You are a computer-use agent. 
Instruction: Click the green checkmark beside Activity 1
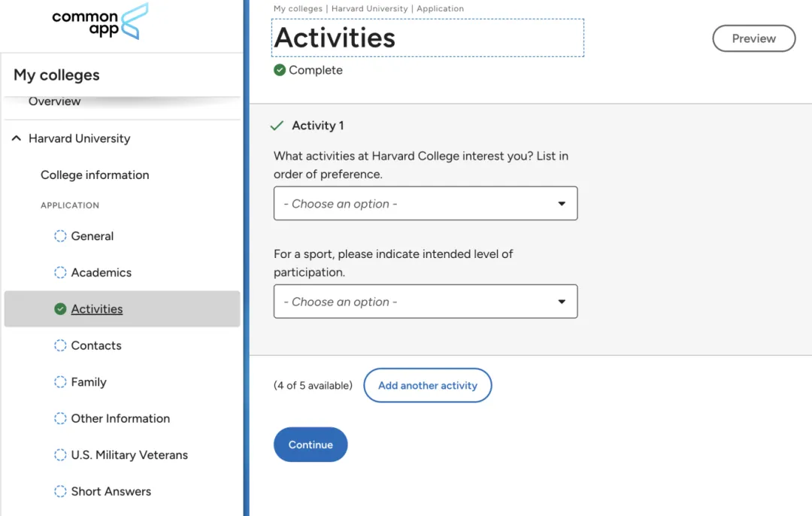click(277, 126)
